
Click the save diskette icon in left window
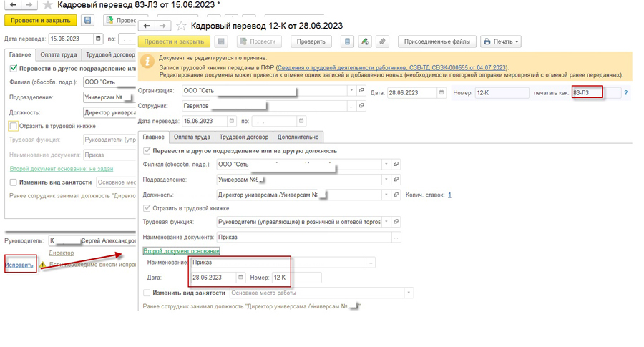[87, 21]
